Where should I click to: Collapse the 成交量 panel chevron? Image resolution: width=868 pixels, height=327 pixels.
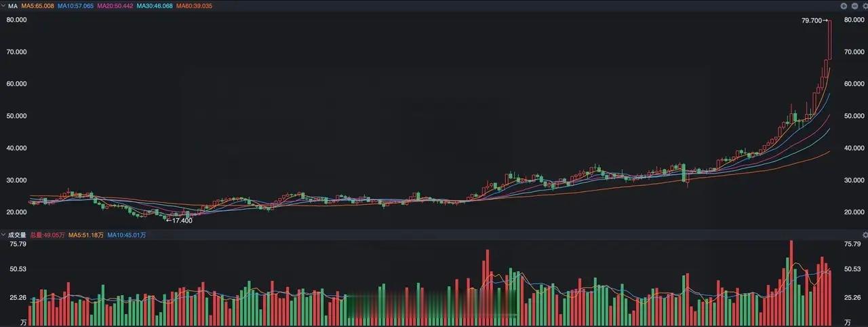tap(3, 235)
